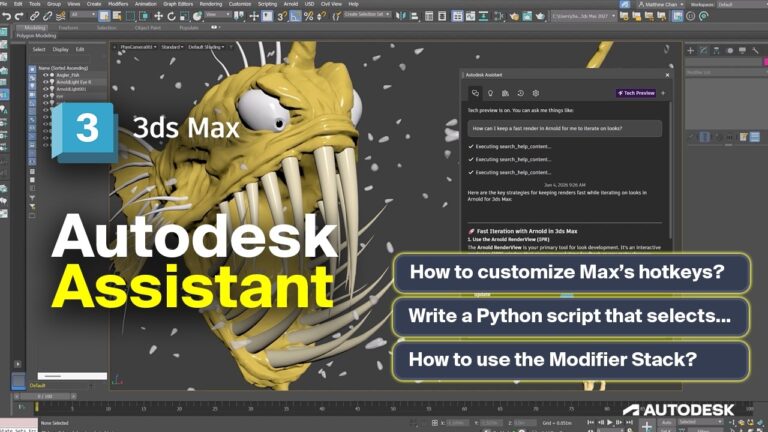Open PhysCamera001 viewport label menu

click(138, 47)
